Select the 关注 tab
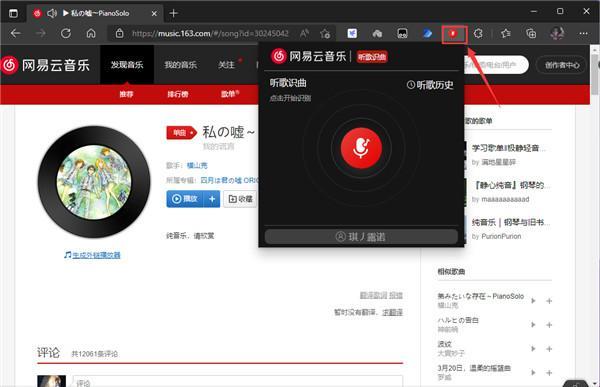 pyautogui.click(x=226, y=65)
